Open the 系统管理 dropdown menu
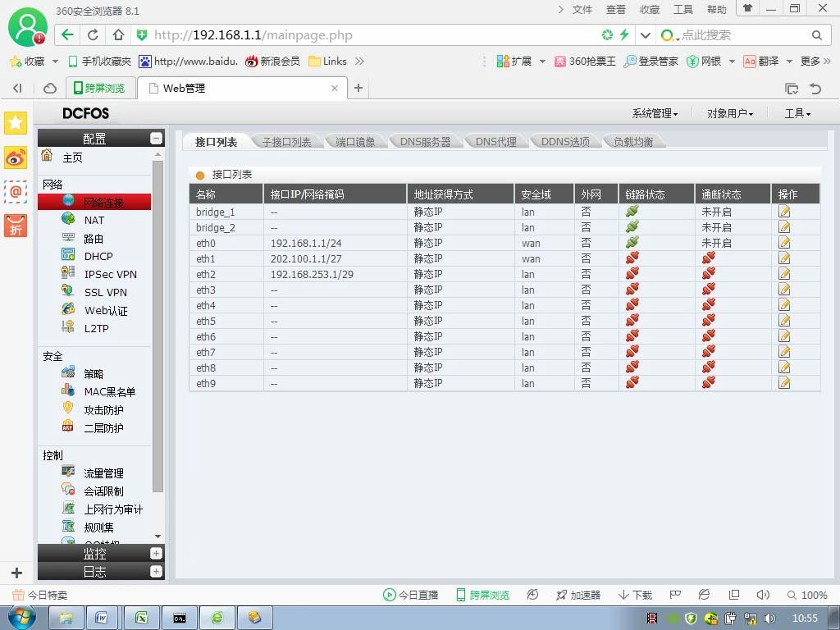Screen dimensions: 840x630 [x=655, y=113]
